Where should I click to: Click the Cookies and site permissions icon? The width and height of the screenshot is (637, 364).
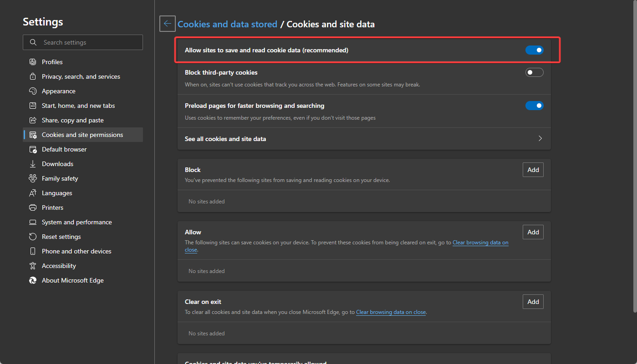tap(33, 135)
